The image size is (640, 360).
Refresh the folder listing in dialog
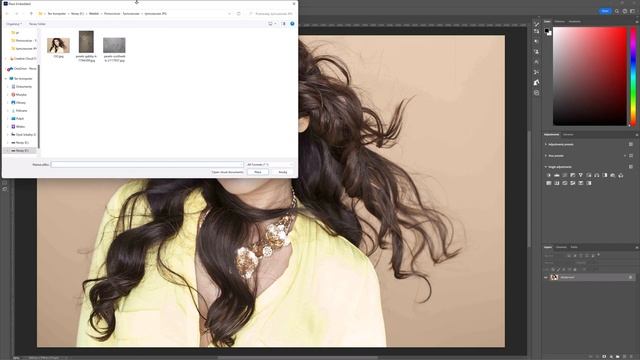(239, 13)
